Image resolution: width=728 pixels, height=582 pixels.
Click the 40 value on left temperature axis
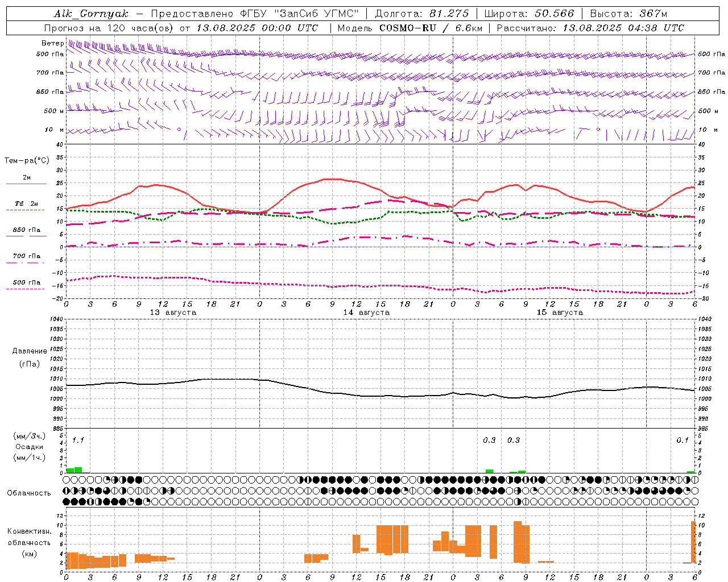pos(59,144)
